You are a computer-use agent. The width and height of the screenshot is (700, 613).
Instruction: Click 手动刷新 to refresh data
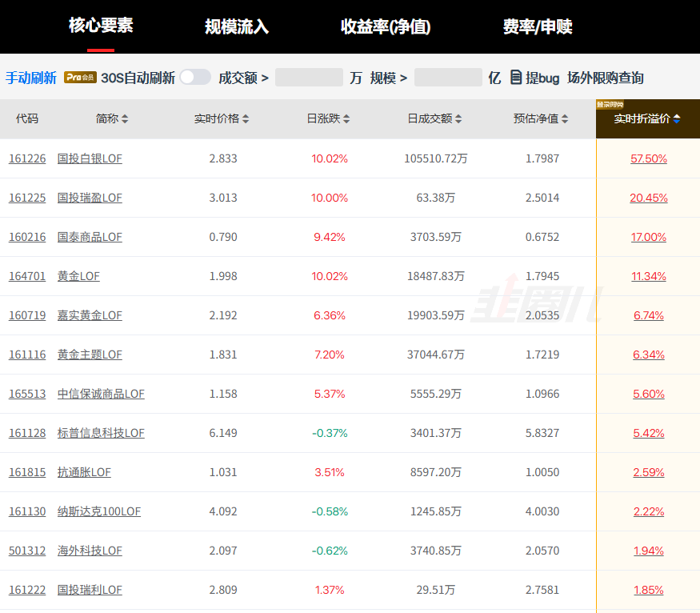pos(31,78)
